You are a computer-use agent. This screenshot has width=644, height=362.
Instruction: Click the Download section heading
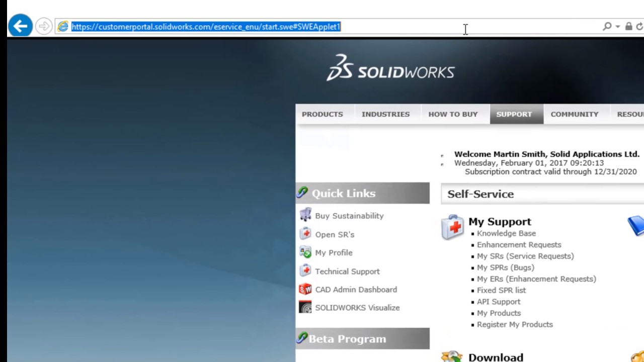496,357
